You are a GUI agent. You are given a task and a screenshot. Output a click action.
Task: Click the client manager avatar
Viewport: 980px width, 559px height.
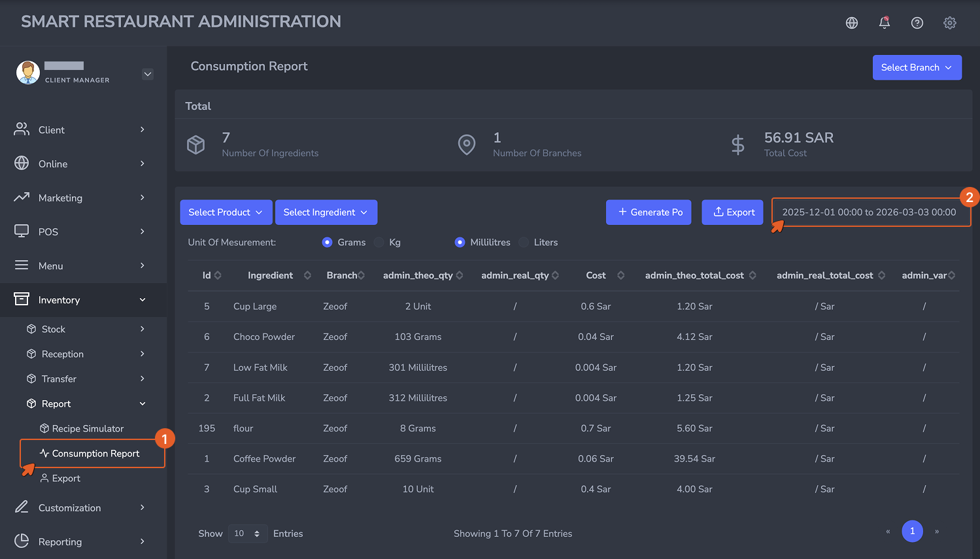tap(28, 73)
